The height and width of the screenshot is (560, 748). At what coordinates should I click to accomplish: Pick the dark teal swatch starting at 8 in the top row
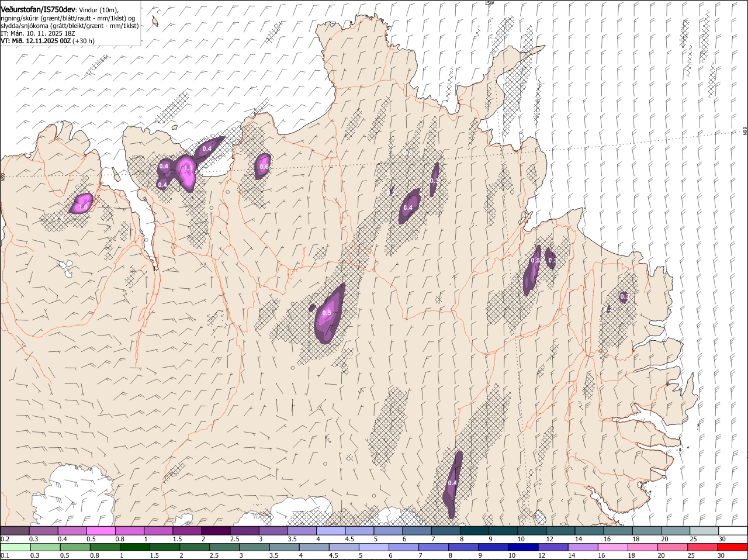click(474, 531)
